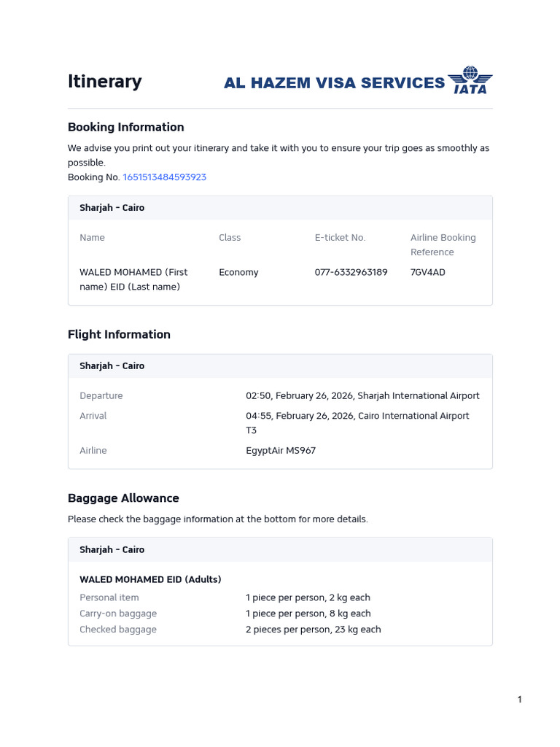This screenshot has width=560, height=747.
Task: Select the Sharjah - Cairo flight section header
Action: click(280, 366)
